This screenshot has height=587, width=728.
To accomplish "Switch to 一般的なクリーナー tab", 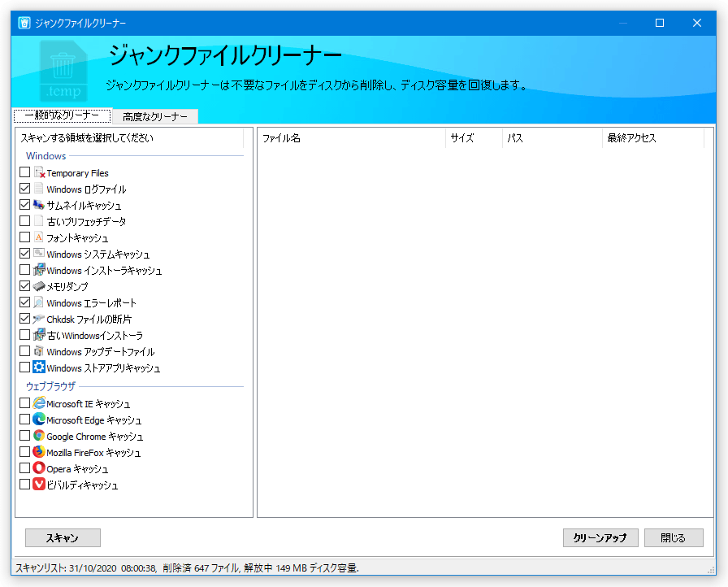I will (x=62, y=115).
